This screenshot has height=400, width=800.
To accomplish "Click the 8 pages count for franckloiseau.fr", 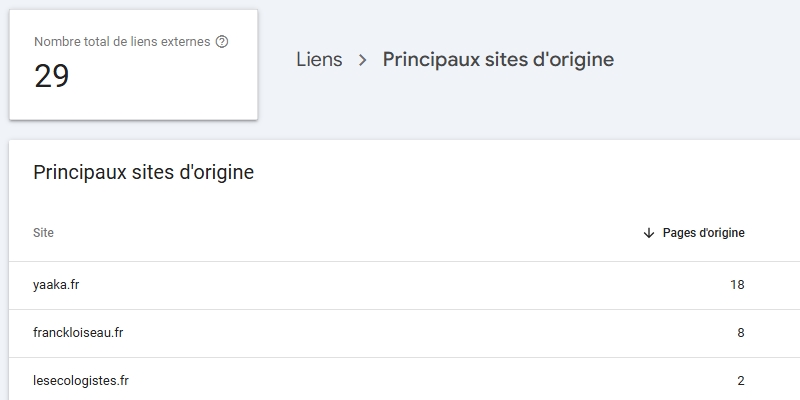I will point(740,333).
